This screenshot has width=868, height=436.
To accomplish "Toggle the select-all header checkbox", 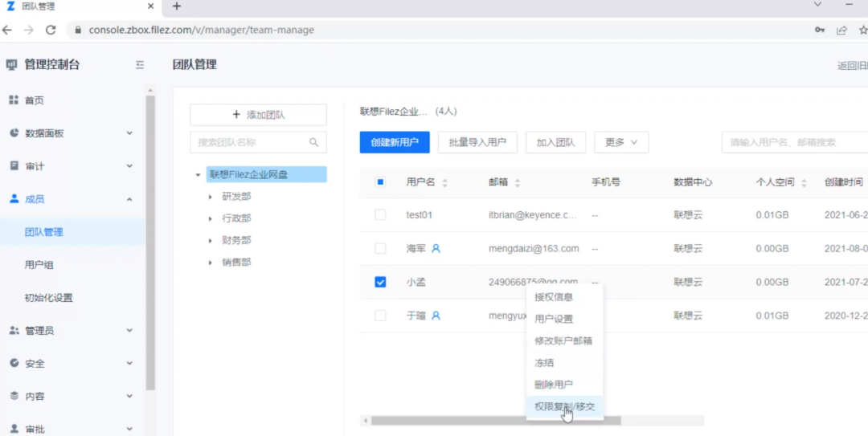I will pos(380,182).
